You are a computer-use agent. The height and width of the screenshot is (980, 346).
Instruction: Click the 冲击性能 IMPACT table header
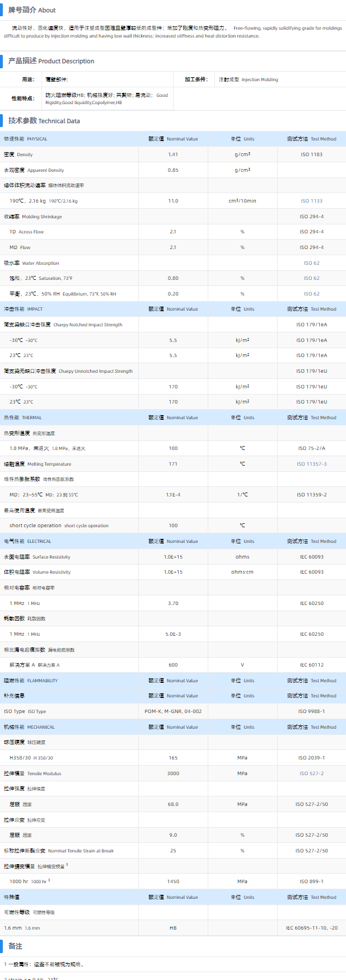coord(23,309)
